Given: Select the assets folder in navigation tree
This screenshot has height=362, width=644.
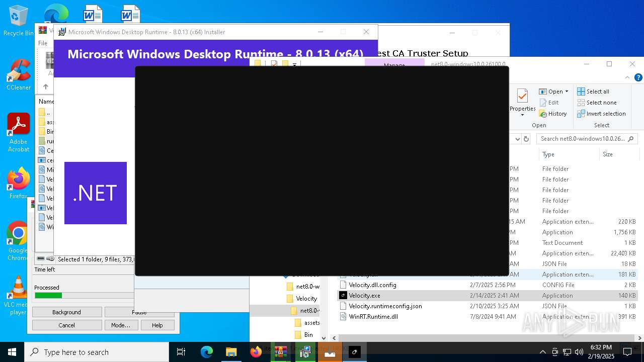Looking at the screenshot, I should pyautogui.click(x=307, y=323).
